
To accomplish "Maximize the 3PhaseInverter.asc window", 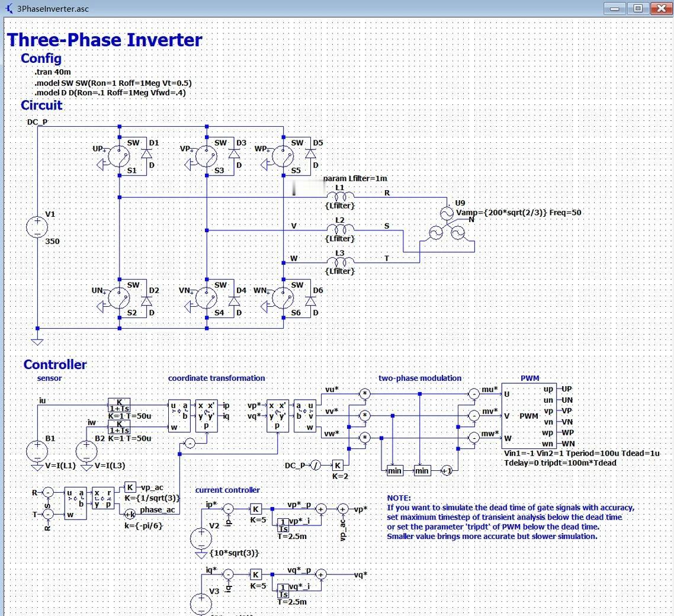I will (638, 8).
